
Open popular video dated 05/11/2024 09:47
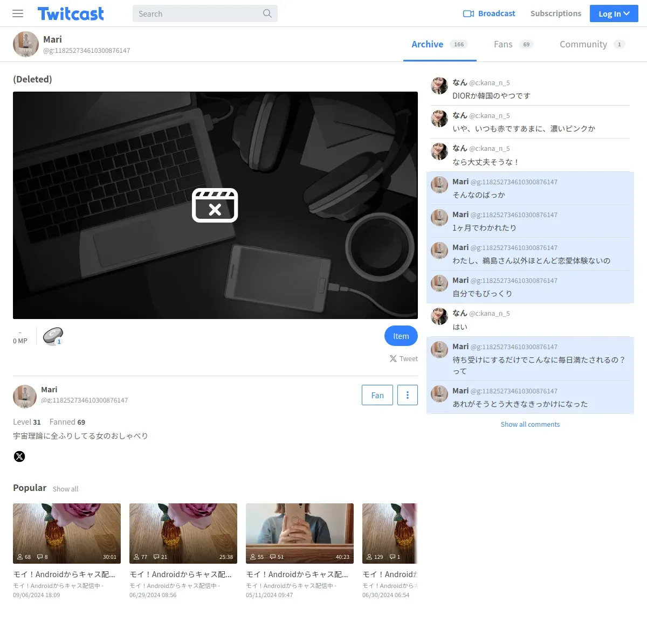click(x=300, y=551)
